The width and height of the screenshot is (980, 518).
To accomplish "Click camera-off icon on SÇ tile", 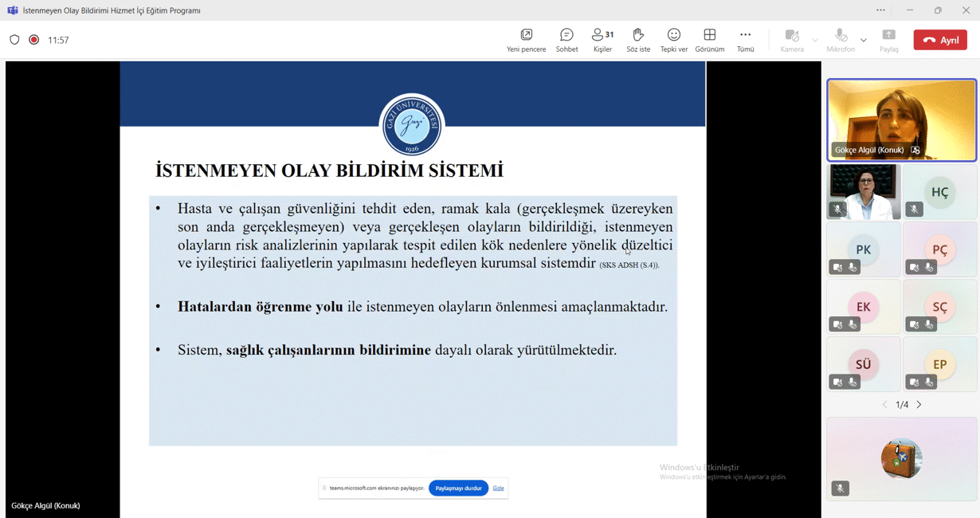I will [914, 325].
